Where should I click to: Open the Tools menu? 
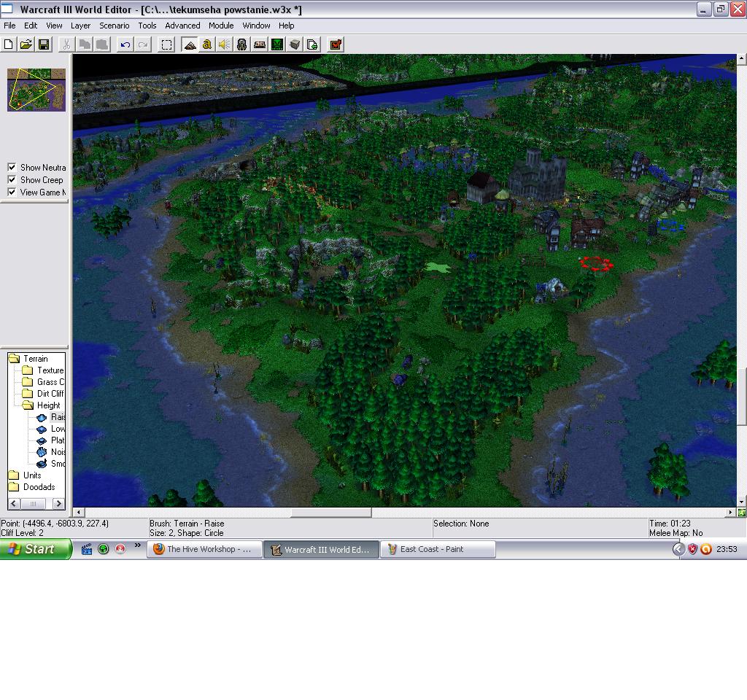[x=147, y=26]
